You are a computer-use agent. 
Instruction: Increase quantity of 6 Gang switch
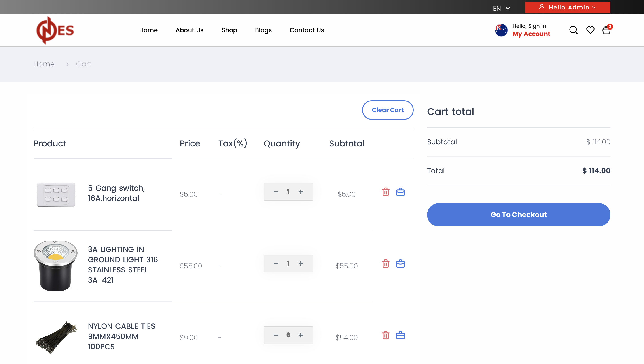[x=301, y=192]
